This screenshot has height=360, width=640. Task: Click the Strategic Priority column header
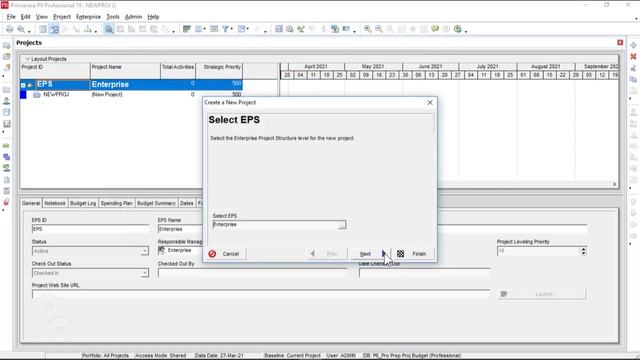coord(219,71)
